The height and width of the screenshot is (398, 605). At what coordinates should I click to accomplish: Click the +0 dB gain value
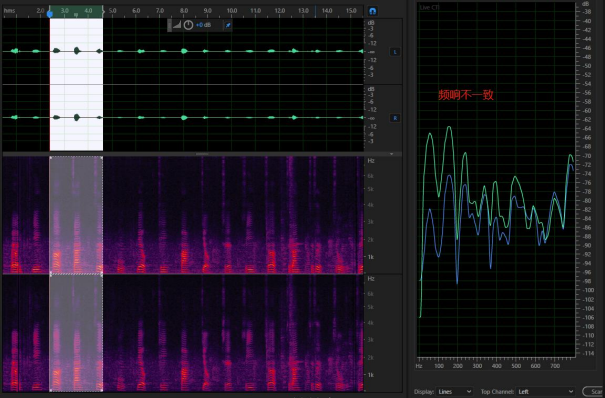(x=203, y=25)
